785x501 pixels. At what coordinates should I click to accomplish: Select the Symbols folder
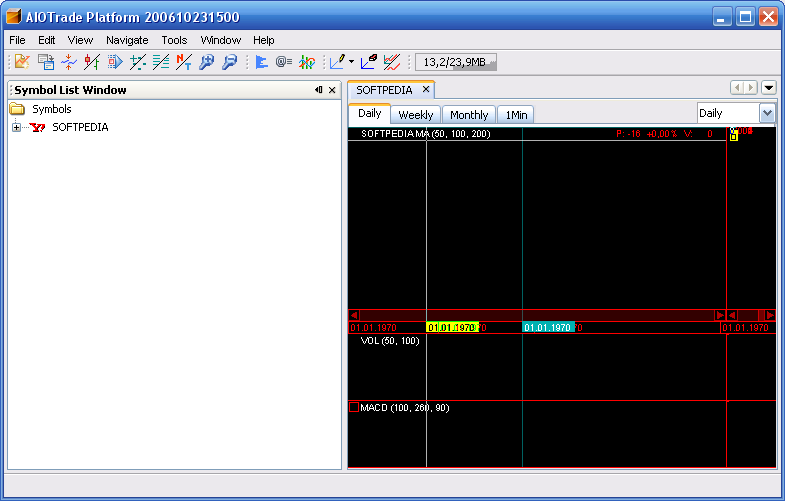point(52,109)
